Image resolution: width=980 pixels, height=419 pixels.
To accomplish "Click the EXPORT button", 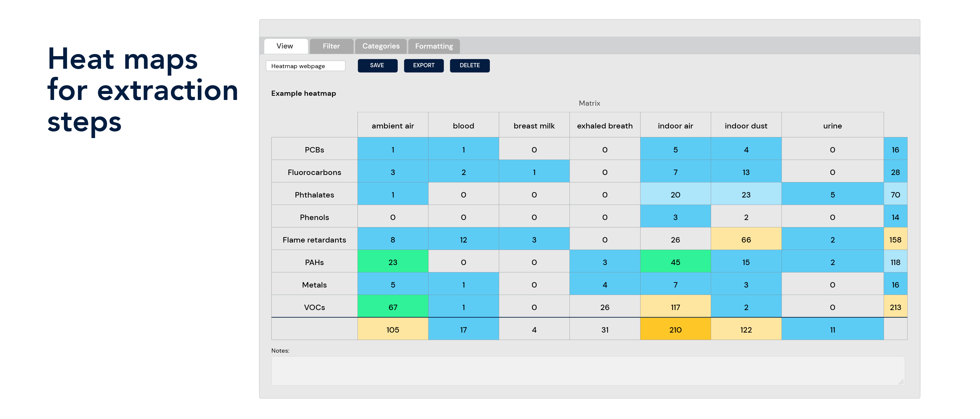I will 424,65.
